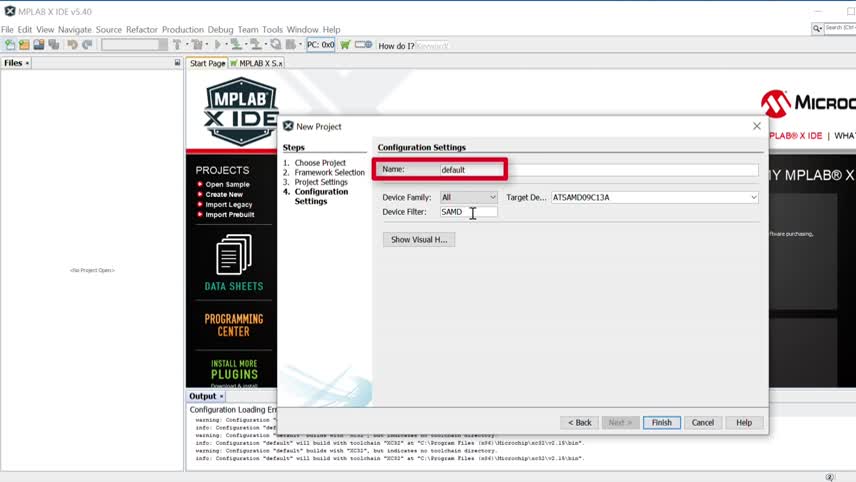
Task: Close the New Project dialog
Action: 757,126
